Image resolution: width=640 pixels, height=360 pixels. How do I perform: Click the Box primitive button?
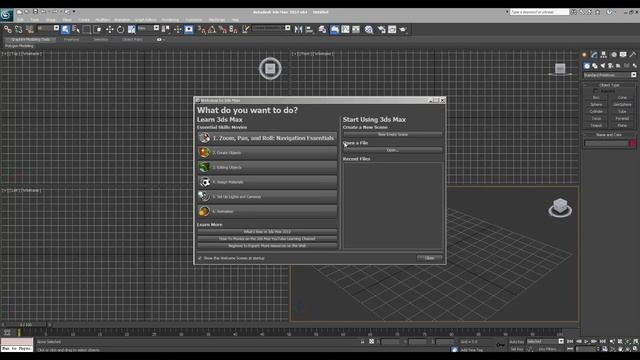click(x=596, y=98)
